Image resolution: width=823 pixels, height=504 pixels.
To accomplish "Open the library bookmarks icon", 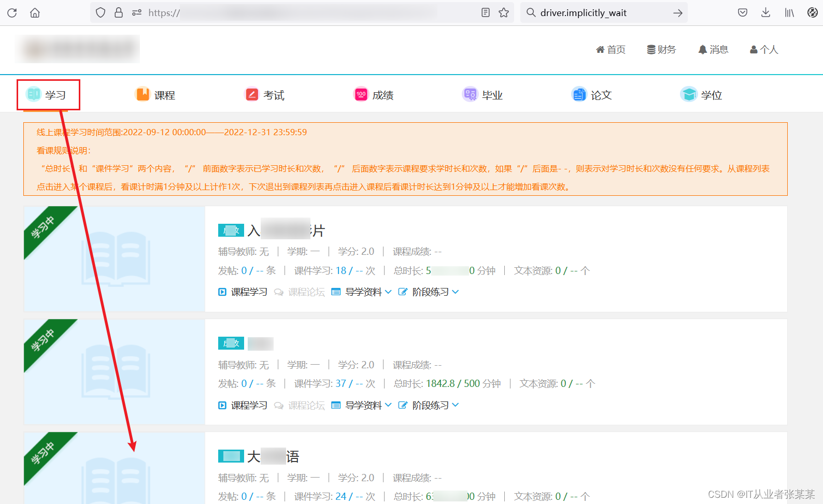I will pyautogui.click(x=789, y=13).
